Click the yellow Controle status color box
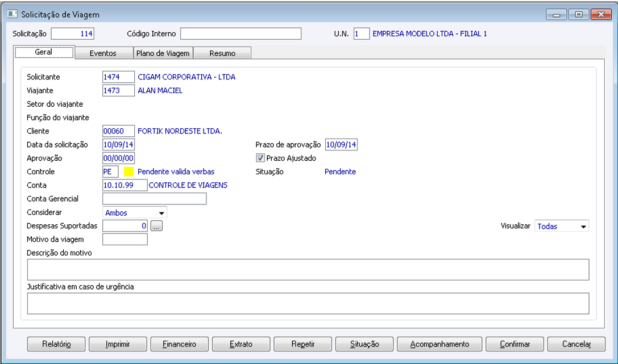The width and height of the screenshot is (618, 364). click(129, 171)
